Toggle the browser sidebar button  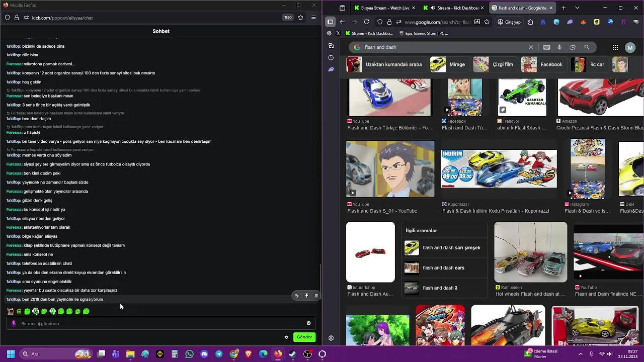[x=330, y=22]
